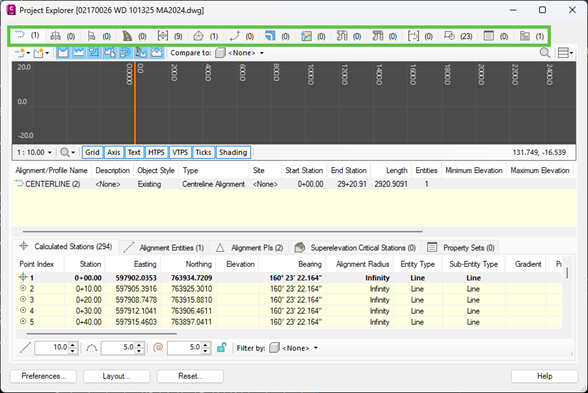Increase the curve interval 5.0 stepper
Screen dimensions: 588x393
tap(140, 345)
